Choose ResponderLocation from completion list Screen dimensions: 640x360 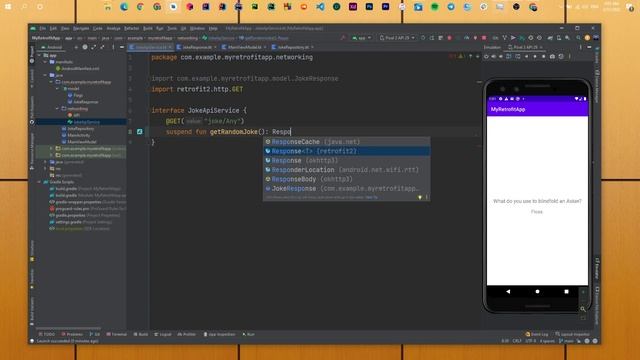tap(346, 170)
